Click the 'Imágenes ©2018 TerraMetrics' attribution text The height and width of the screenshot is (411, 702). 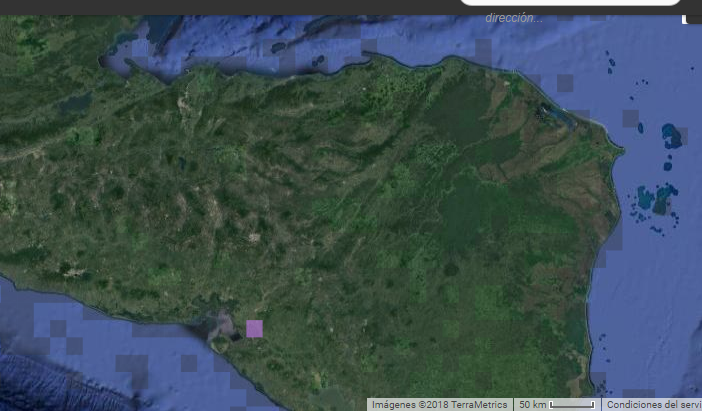coord(440,405)
